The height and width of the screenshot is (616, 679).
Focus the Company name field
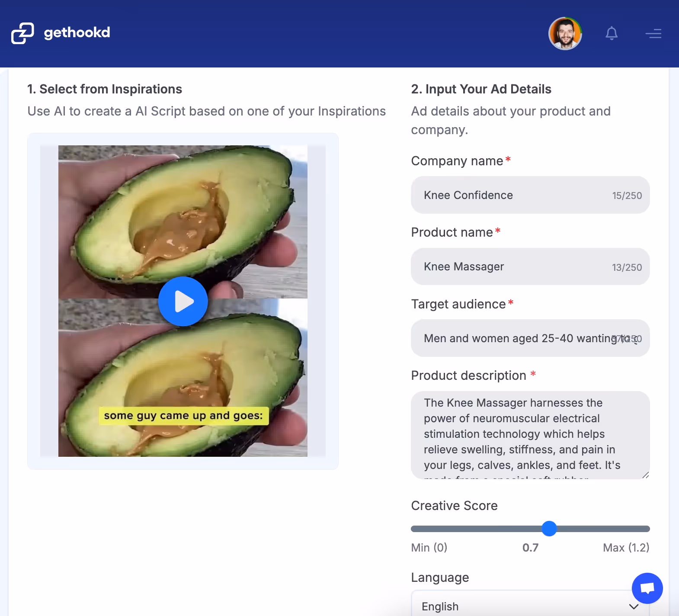pos(530,195)
